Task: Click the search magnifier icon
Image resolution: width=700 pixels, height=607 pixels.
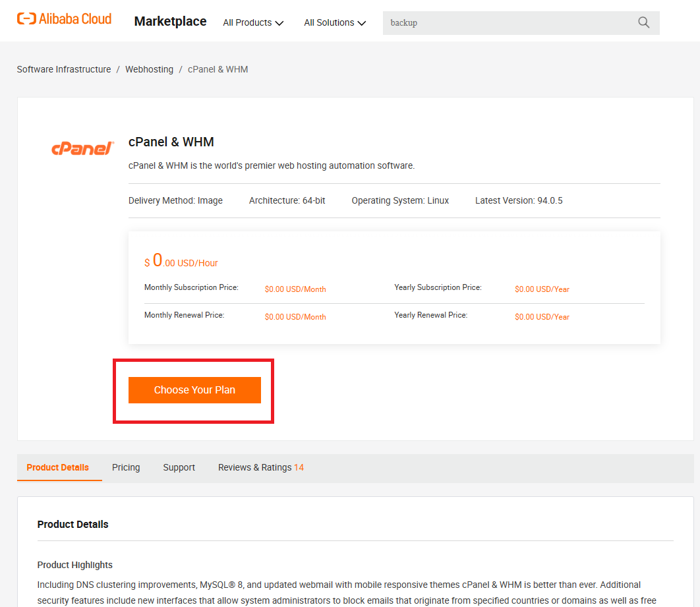Action: [643, 22]
